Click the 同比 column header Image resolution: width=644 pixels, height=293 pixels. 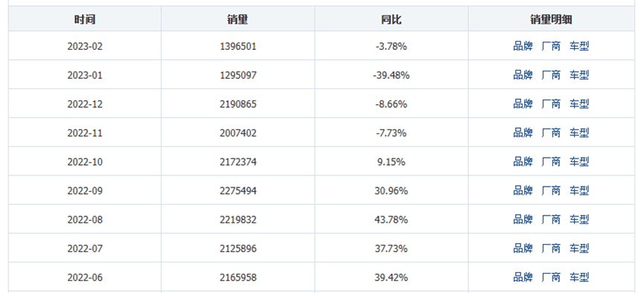coord(391,19)
